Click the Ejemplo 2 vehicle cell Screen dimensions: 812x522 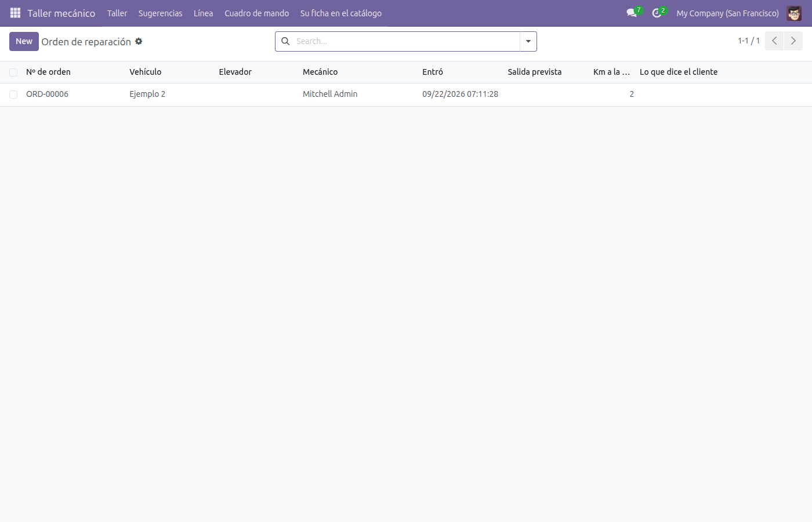[x=147, y=94]
